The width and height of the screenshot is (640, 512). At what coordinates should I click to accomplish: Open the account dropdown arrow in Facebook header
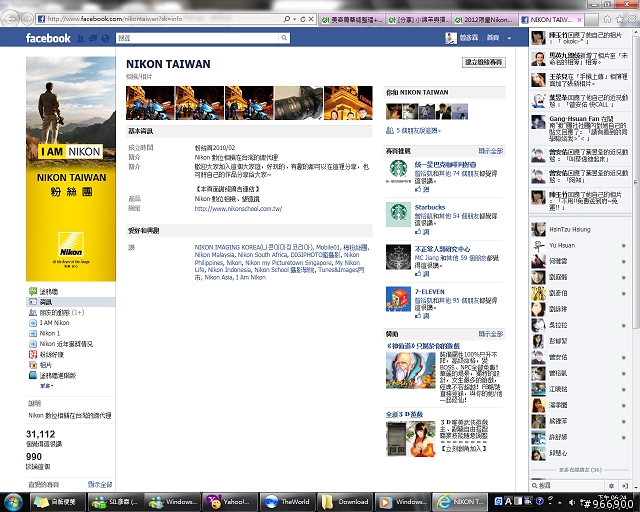point(509,38)
